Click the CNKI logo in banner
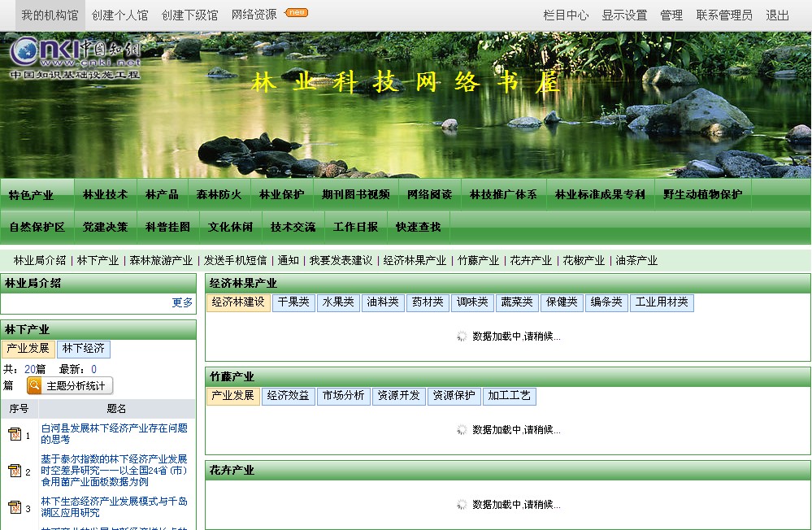This screenshot has width=812, height=530. click(76, 58)
